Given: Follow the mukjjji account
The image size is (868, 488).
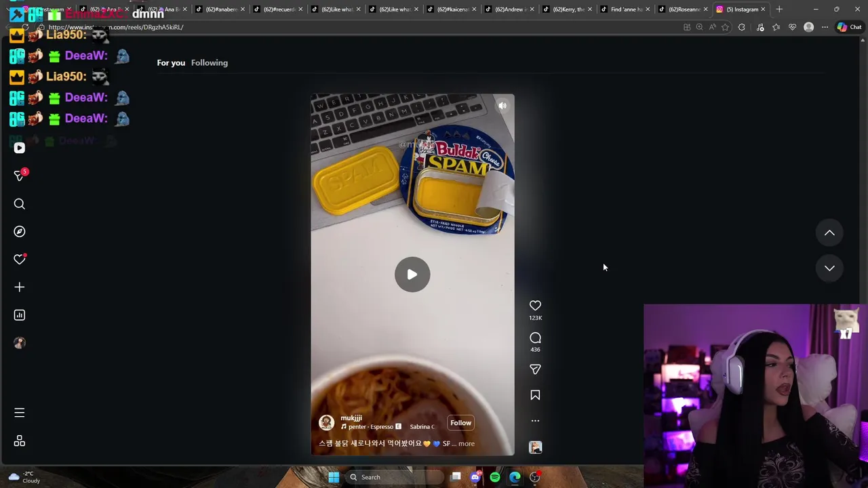Looking at the screenshot, I should point(460,423).
